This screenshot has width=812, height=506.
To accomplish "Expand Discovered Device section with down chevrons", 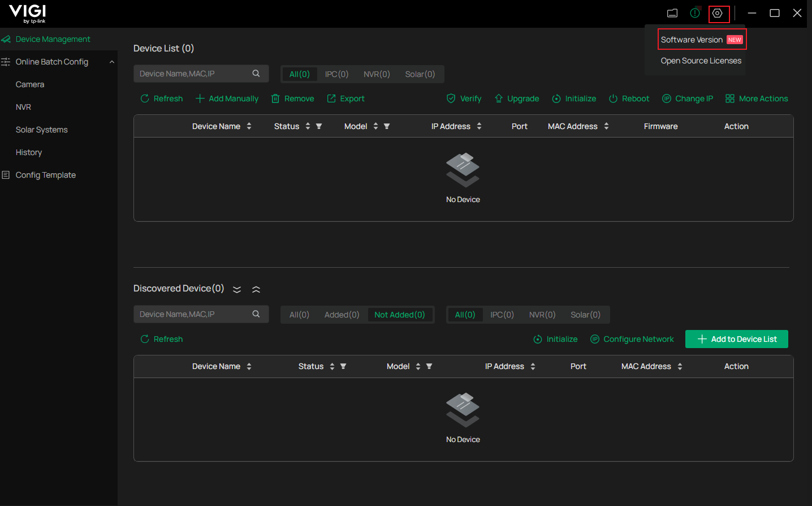I will coord(237,289).
